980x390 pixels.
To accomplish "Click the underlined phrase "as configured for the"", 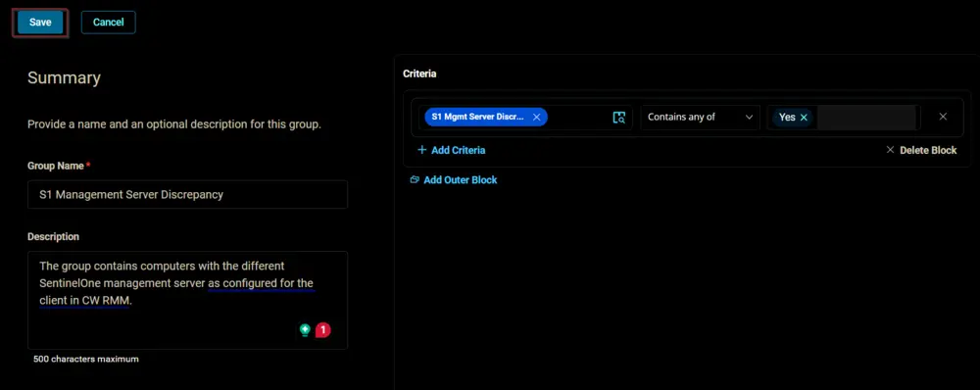I will click(261, 283).
